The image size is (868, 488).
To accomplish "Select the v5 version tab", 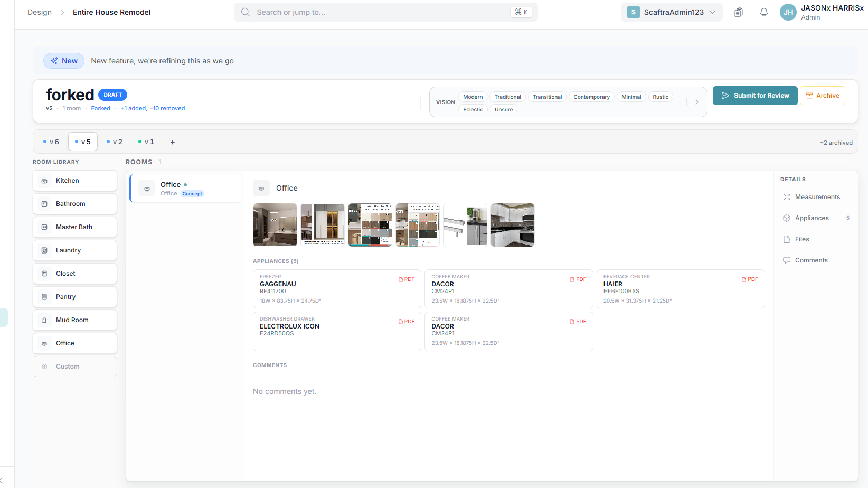I will point(83,142).
